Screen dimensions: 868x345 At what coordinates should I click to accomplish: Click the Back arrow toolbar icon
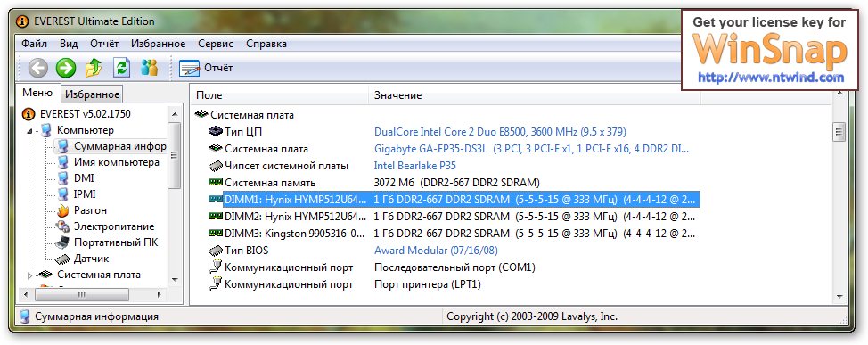click(x=37, y=68)
